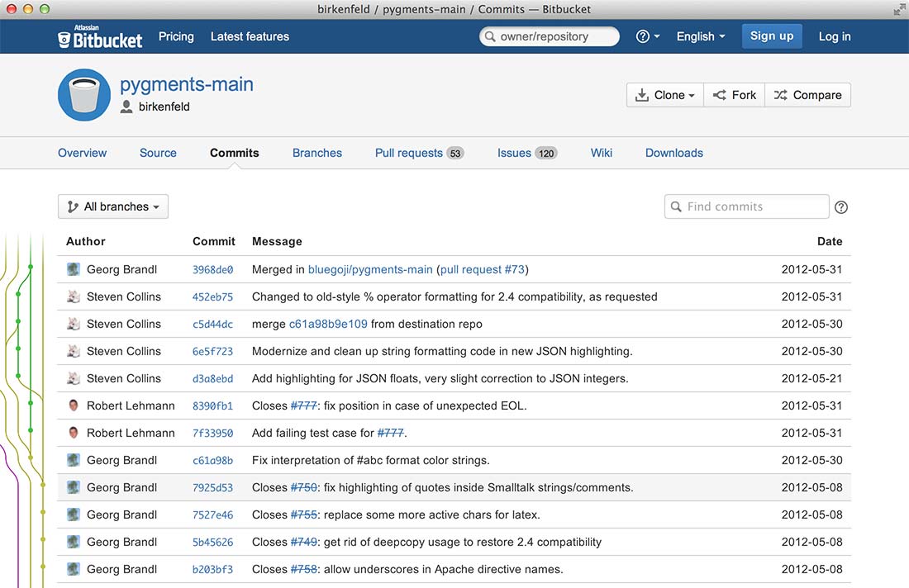This screenshot has width=909, height=588.
Task: Click the Sign up button
Action: (772, 36)
